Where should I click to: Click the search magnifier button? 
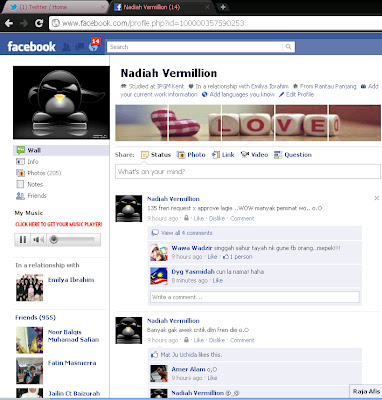tap(288, 47)
